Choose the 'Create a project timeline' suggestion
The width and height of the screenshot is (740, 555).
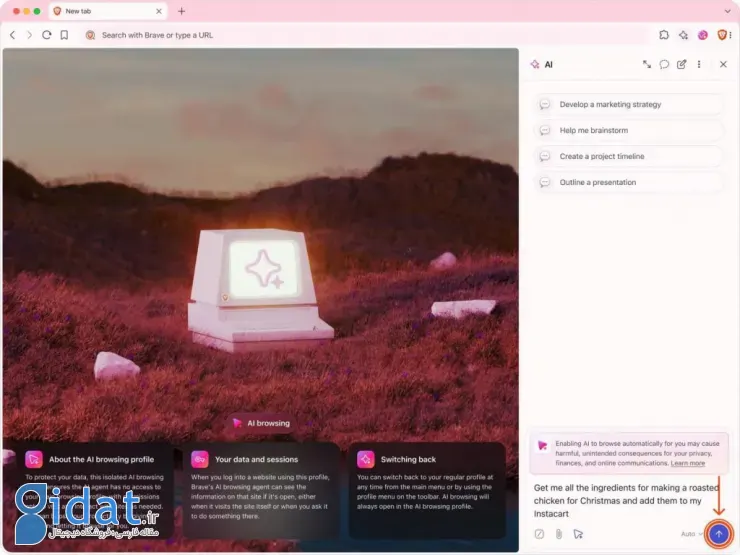pyautogui.click(x=629, y=156)
